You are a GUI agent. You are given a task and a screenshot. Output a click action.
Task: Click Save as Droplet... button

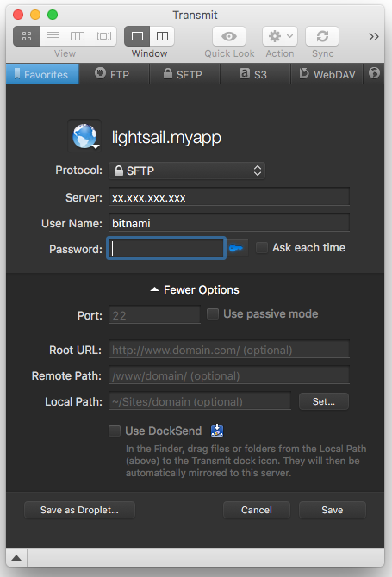click(x=79, y=510)
